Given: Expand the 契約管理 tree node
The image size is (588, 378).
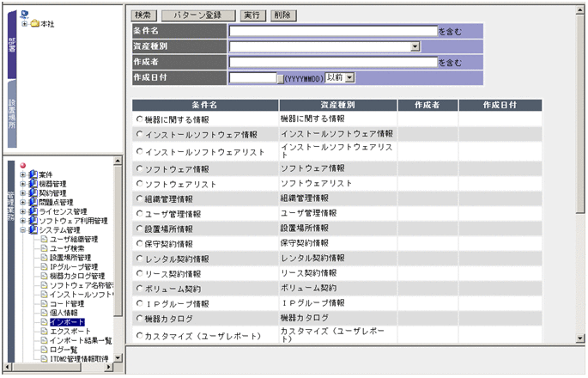Looking at the screenshot, I should coord(23,193).
